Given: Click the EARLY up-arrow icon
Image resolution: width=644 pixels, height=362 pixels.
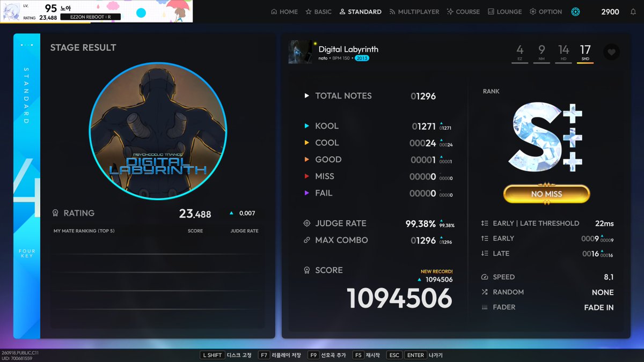Looking at the screenshot, I should point(485,238).
